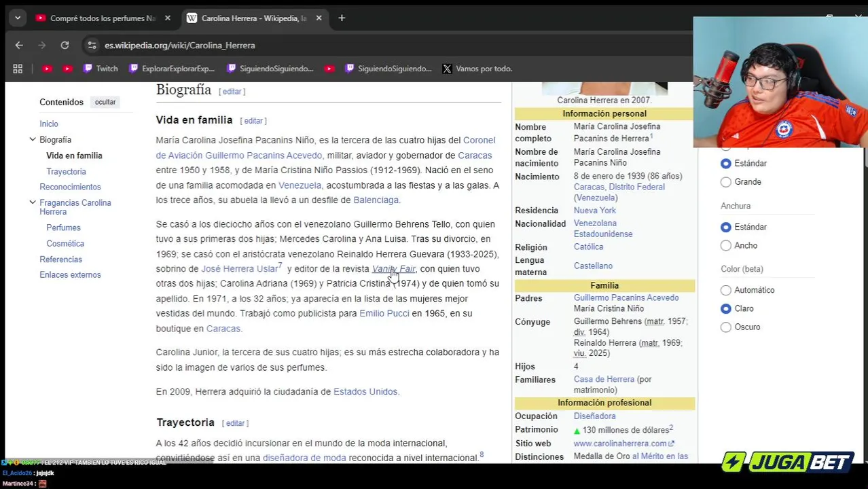Open the Twitch bookmark

point(101,69)
